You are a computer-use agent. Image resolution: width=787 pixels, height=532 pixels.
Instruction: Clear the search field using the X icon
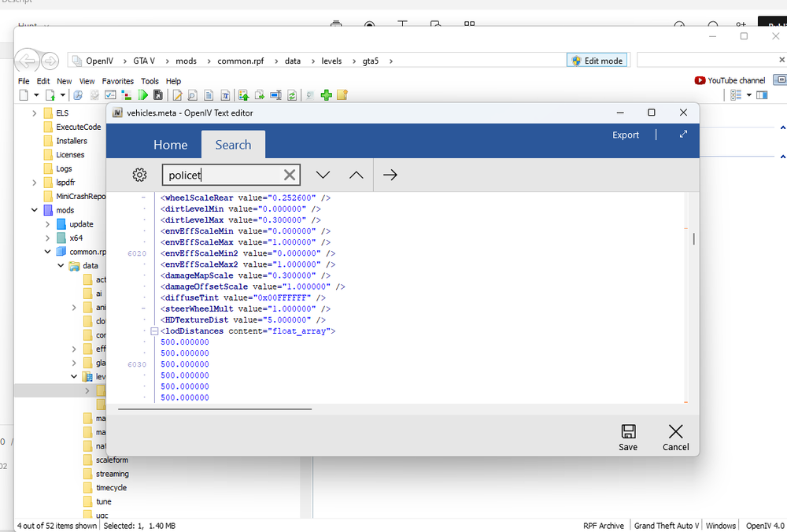click(288, 175)
